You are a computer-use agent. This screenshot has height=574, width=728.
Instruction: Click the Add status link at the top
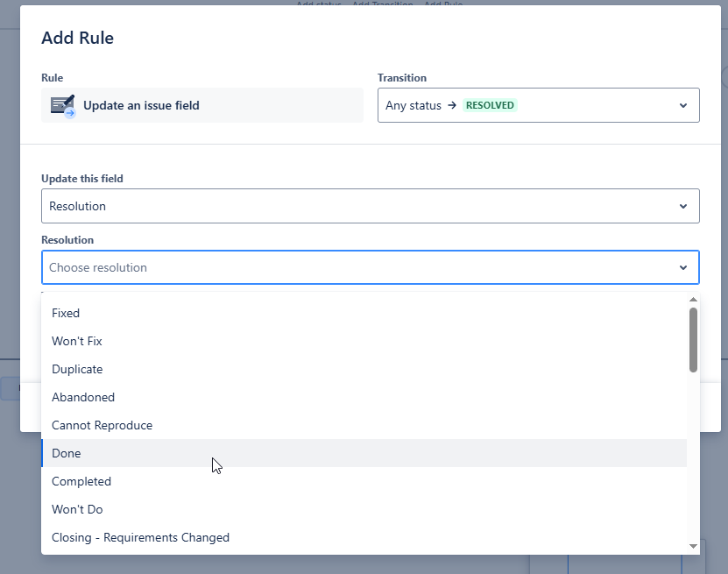(317, 4)
